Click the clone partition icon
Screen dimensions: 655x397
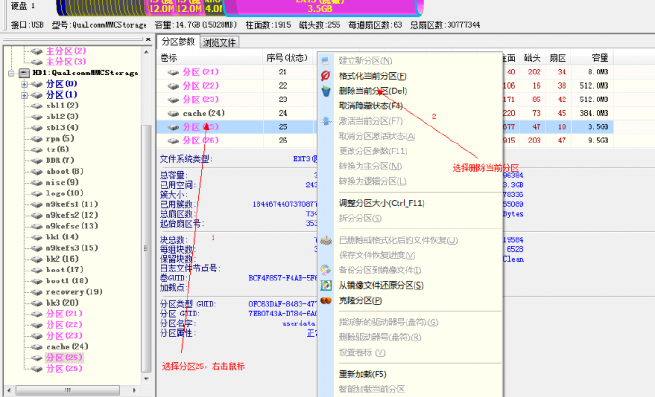(326, 300)
